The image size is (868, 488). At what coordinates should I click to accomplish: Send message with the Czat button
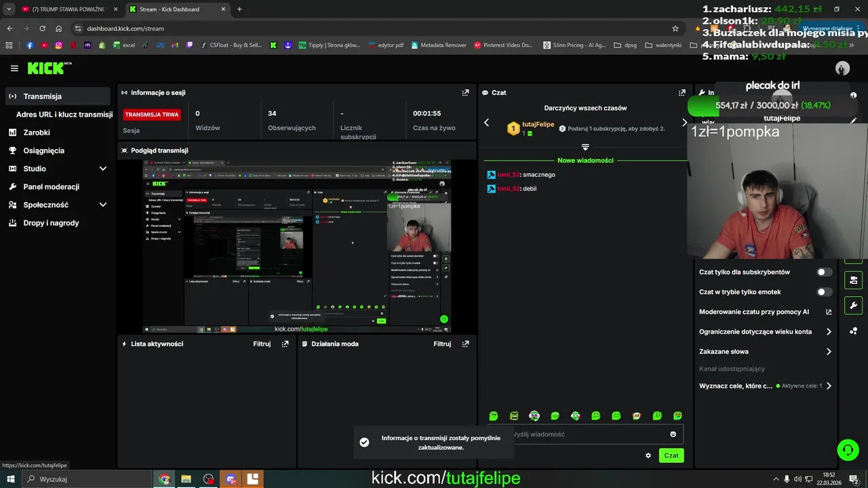(x=671, y=455)
